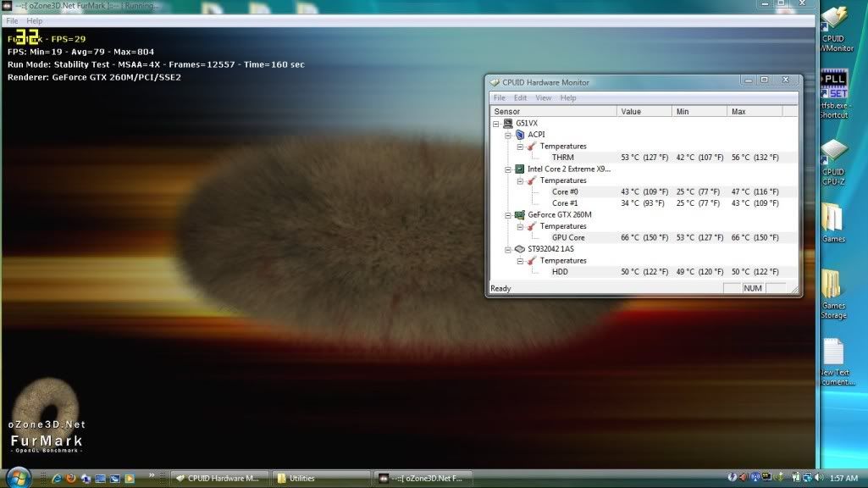The image size is (868, 488).
Task: Show more Quick Launch items chevron
Action: coord(152,475)
